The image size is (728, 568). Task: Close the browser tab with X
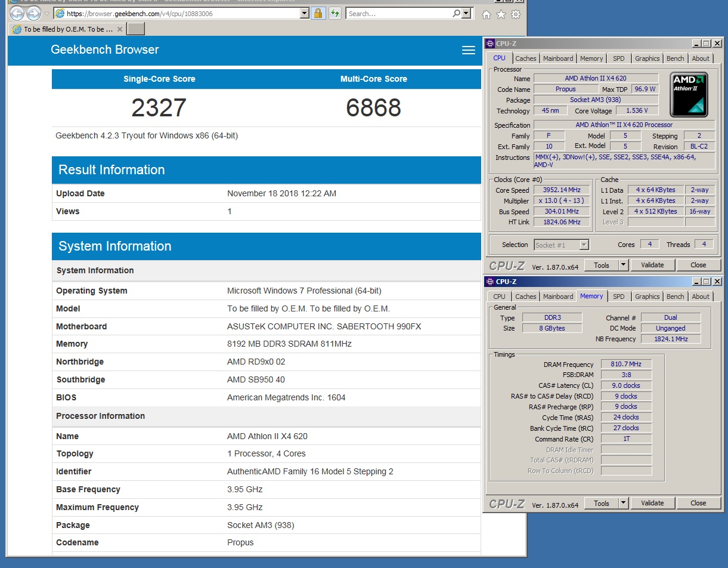pyautogui.click(x=119, y=29)
